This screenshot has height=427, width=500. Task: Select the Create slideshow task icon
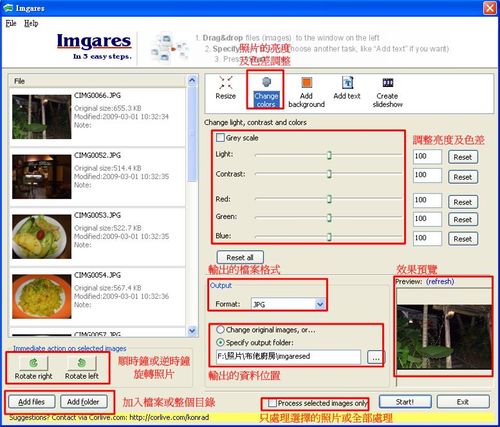[x=388, y=92]
